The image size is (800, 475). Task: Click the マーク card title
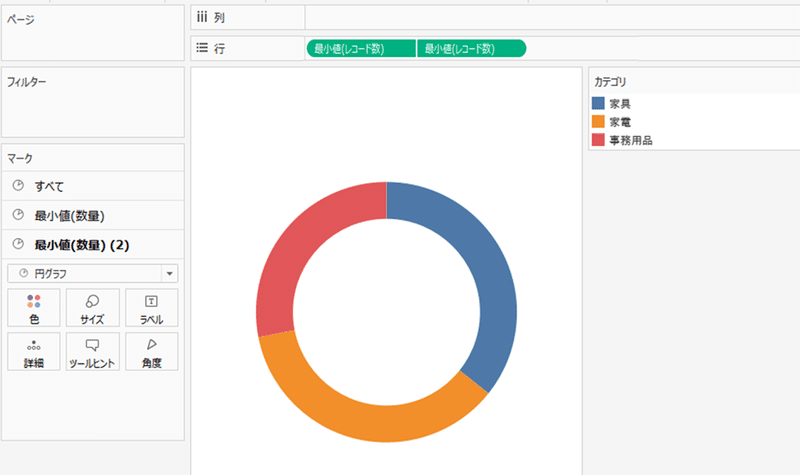coord(20,158)
